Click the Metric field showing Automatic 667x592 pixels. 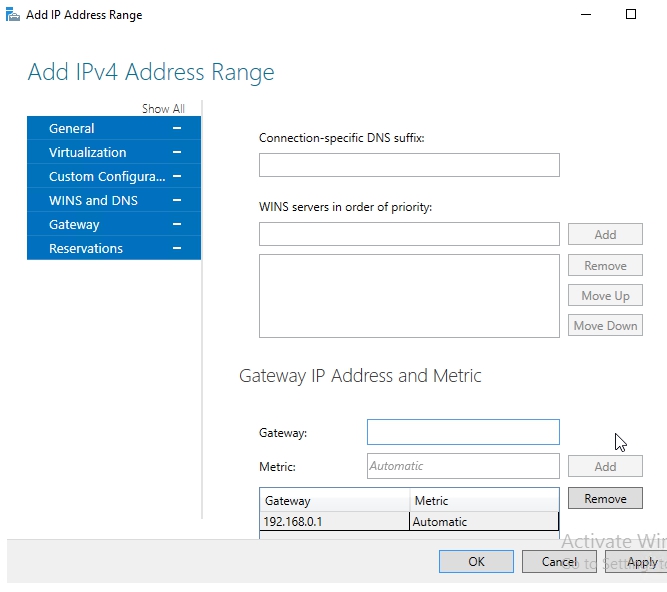point(462,466)
